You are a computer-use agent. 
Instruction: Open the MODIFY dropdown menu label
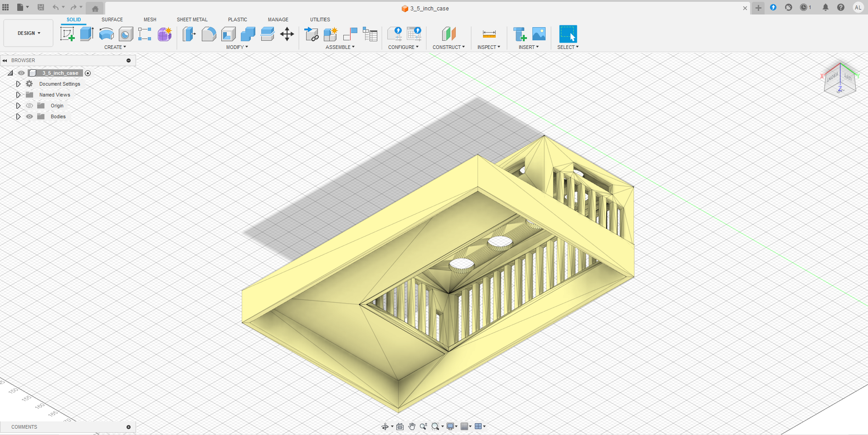click(x=237, y=47)
